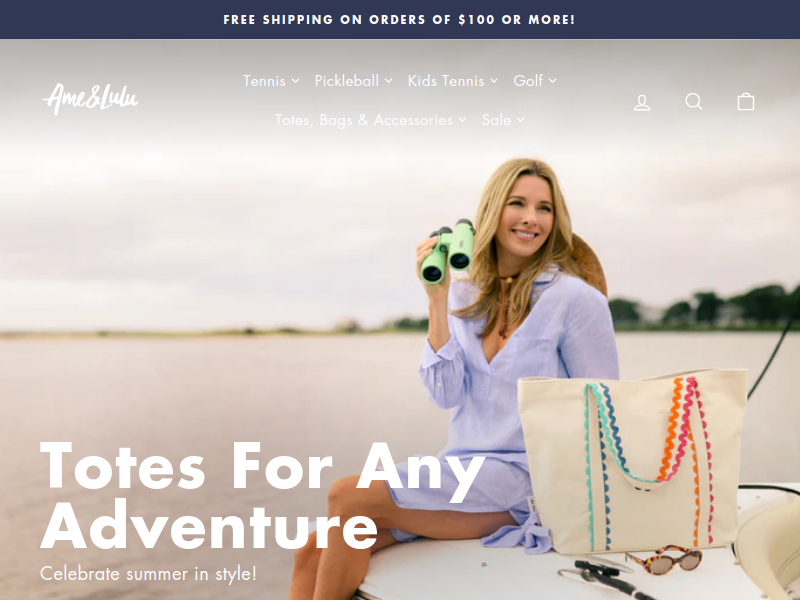
Task: Expand the Tennis menu chevron
Action: click(295, 81)
